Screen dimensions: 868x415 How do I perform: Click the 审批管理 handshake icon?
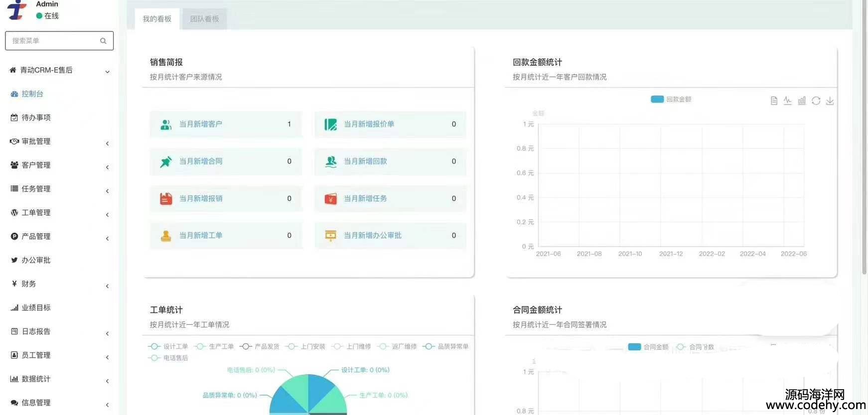[x=14, y=141]
